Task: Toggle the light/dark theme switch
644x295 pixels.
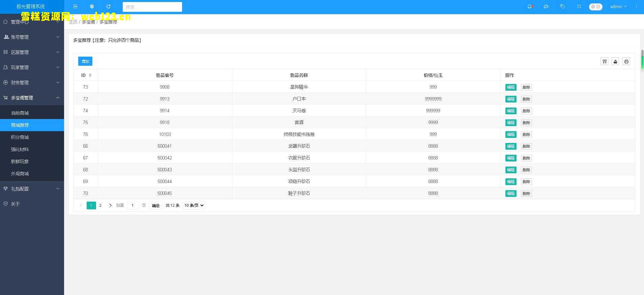Action: [x=595, y=7]
